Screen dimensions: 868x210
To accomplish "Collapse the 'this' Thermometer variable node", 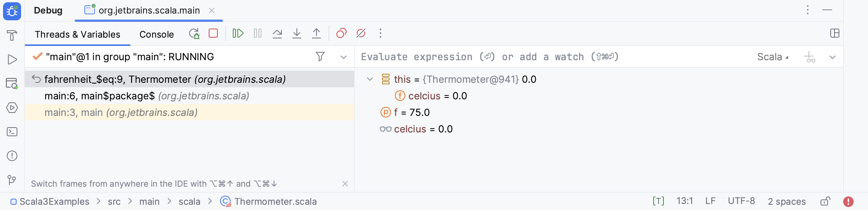I will (370, 79).
